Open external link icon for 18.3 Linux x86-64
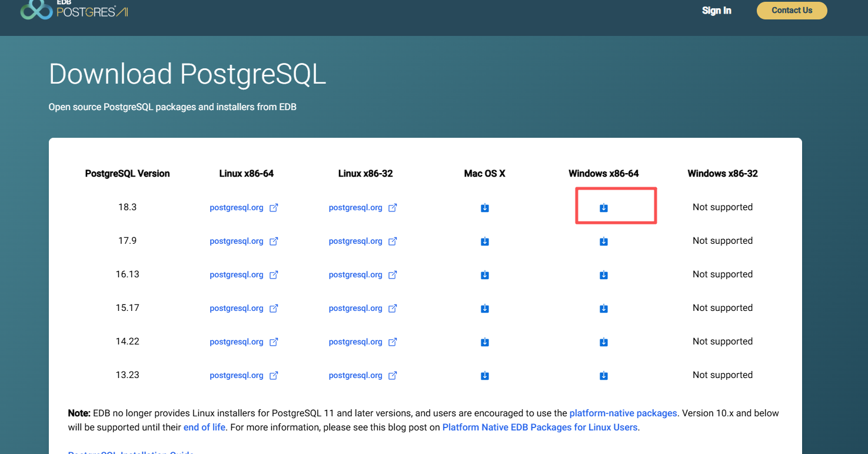The height and width of the screenshot is (454, 868). click(274, 208)
